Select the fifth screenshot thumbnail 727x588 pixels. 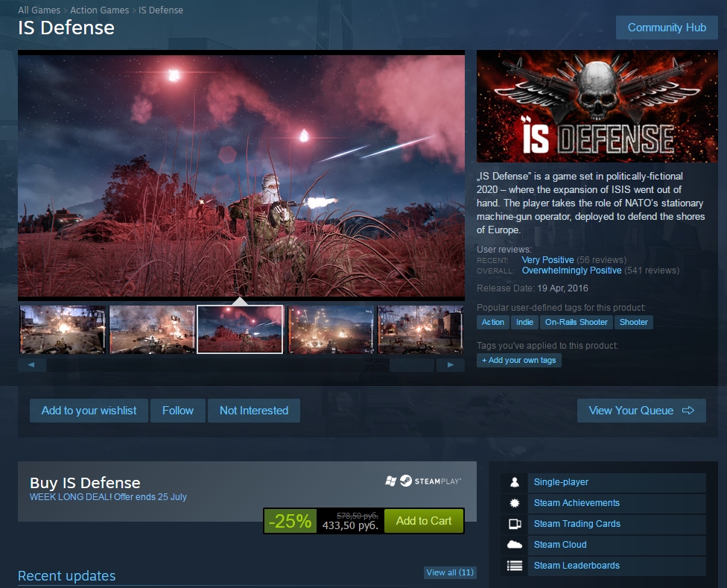click(420, 329)
